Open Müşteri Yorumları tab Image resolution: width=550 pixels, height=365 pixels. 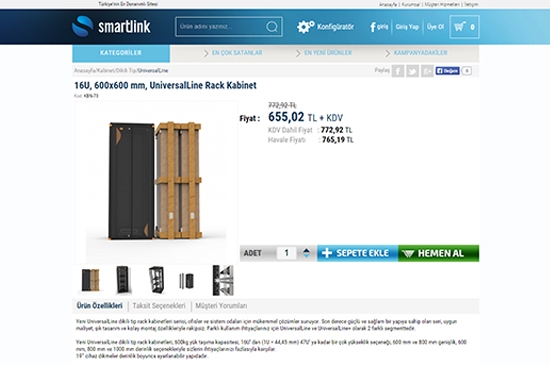click(221, 306)
